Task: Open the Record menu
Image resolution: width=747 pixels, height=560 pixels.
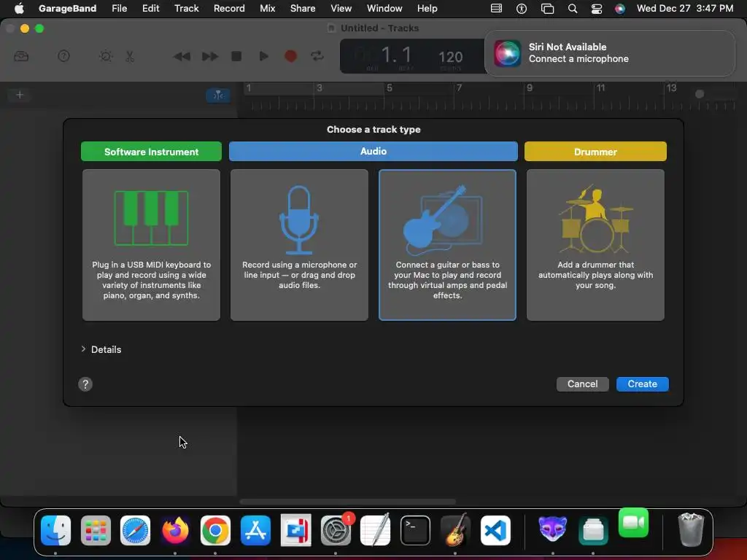Action: click(x=228, y=8)
